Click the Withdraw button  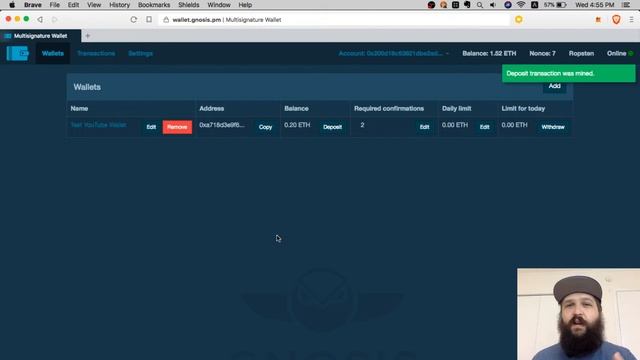click(553, 127)
